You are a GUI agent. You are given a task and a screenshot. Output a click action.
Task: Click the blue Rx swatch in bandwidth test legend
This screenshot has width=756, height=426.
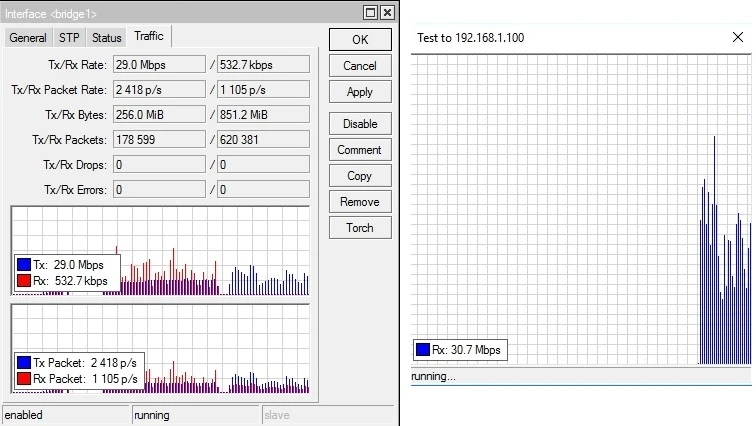point(422,350)
